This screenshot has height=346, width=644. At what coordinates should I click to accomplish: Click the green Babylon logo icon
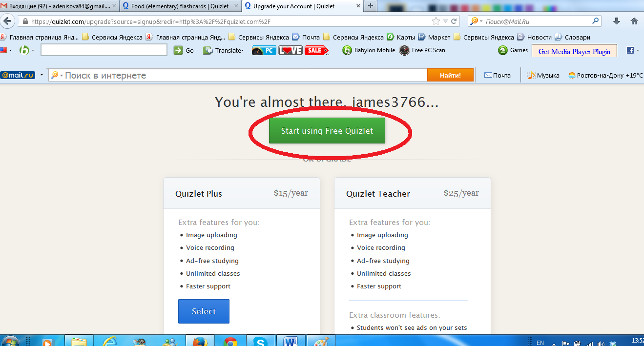point(24,50)
